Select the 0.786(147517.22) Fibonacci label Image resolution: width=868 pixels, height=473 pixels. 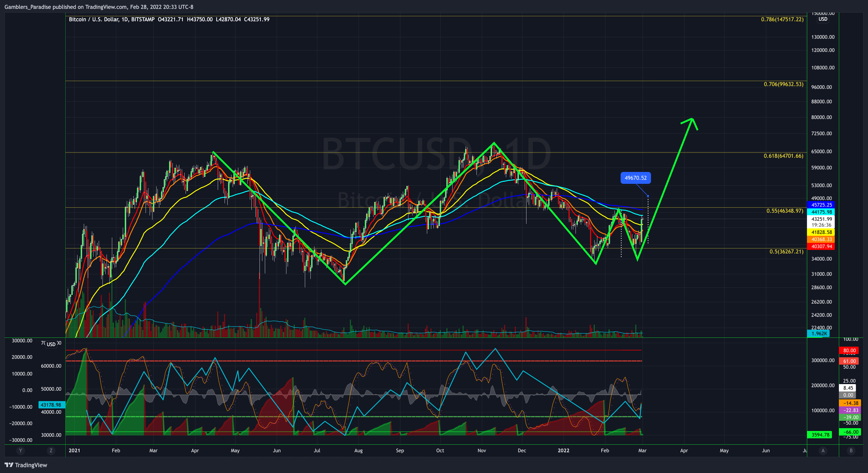coord(782,19)
